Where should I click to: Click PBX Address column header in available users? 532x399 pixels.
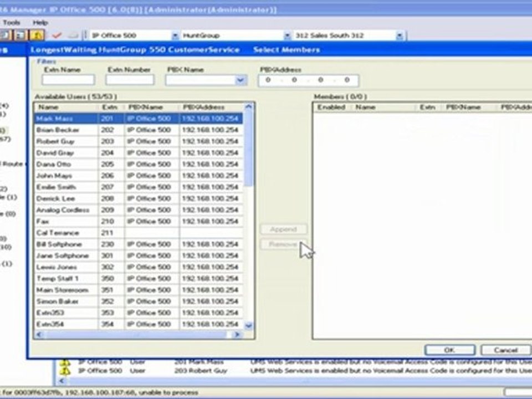(211, 107)
